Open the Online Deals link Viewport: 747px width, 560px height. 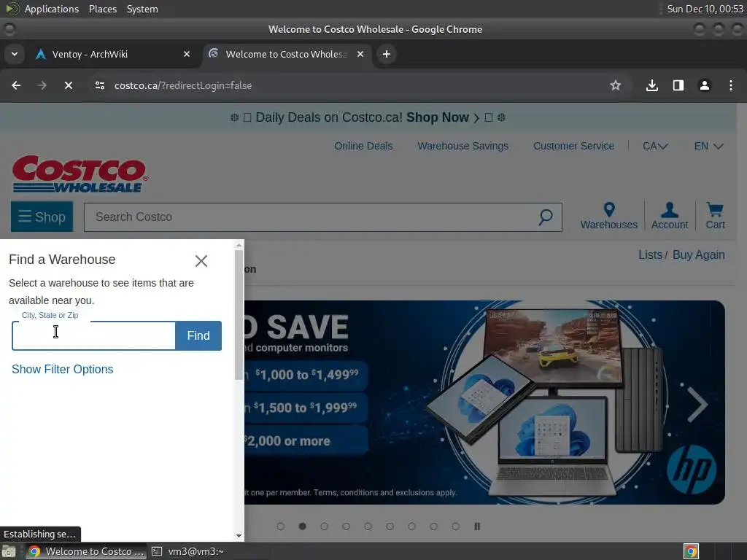click(363, 146)
